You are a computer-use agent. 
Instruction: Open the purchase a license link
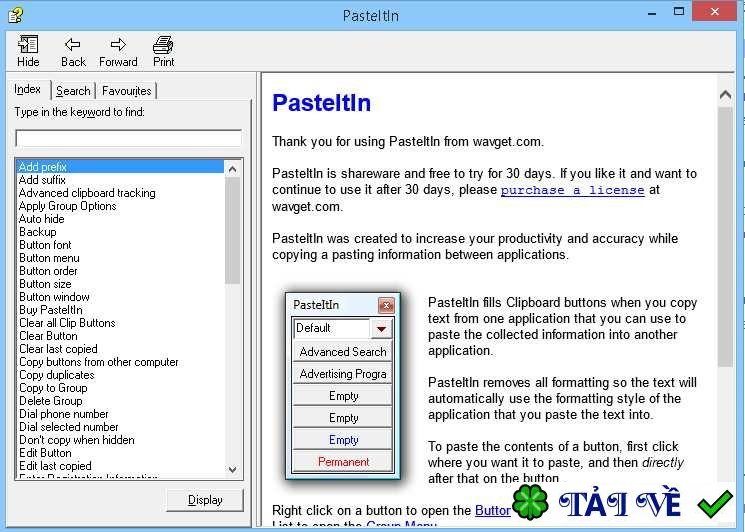(x=572, y=190)
